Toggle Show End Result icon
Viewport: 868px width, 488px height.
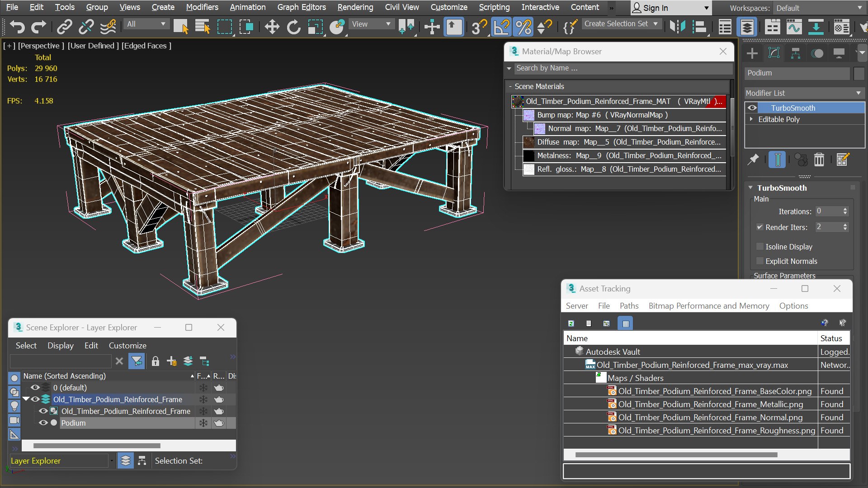pyautogui.click(x=777, y=160)
